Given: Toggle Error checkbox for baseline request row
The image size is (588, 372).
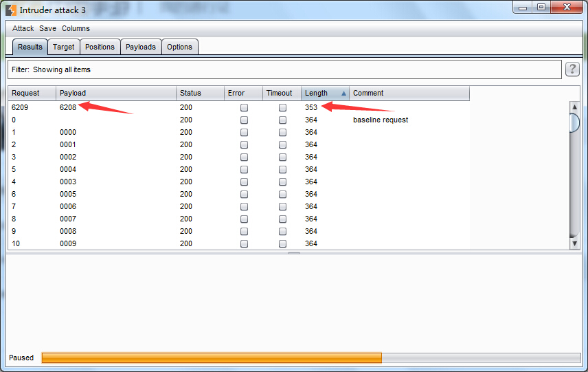Looking at the screenshot, I should click(244, 120).
